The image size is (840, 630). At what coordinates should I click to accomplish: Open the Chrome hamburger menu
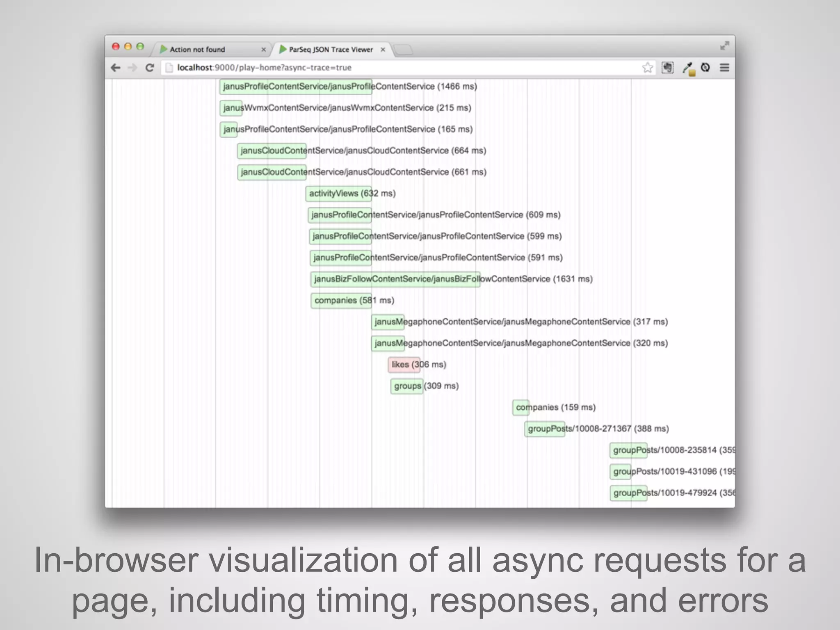pyautogui.click(x=724, y=68)
